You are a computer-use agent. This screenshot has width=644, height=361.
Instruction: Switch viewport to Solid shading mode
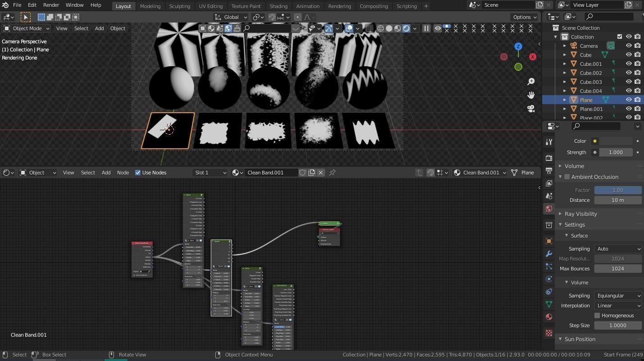click(x=390, y=28)
